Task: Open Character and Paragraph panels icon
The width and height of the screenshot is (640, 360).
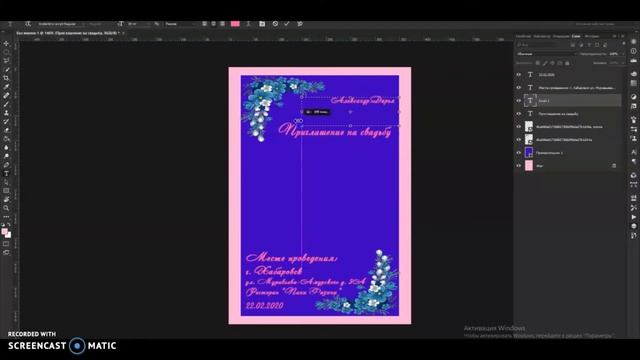Action: [262, 24]
